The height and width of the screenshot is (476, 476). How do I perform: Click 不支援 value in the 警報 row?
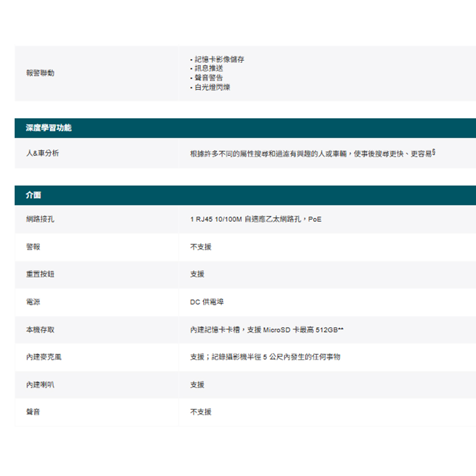[201, 247]
